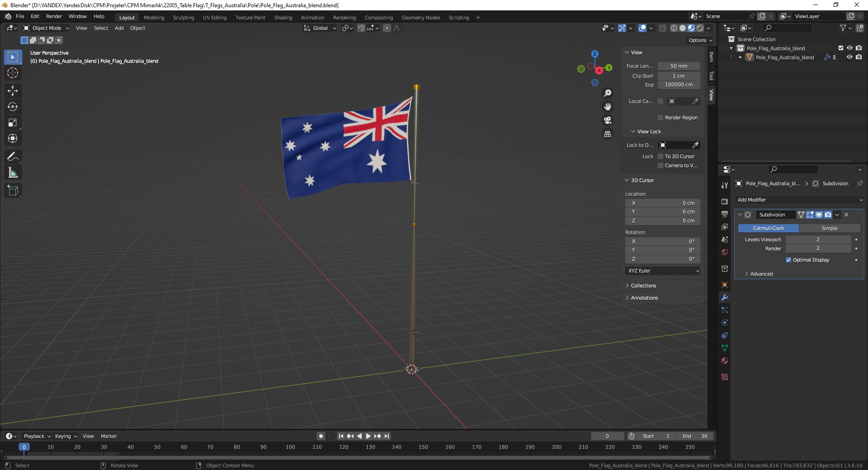Open the Object Data properties tab with the green triangle
The image size is (868, 470).
[x=725, y=348]
